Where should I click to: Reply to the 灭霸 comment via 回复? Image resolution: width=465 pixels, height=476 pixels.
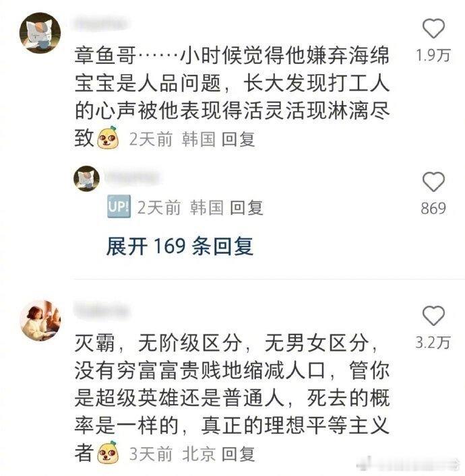point(239,454)
